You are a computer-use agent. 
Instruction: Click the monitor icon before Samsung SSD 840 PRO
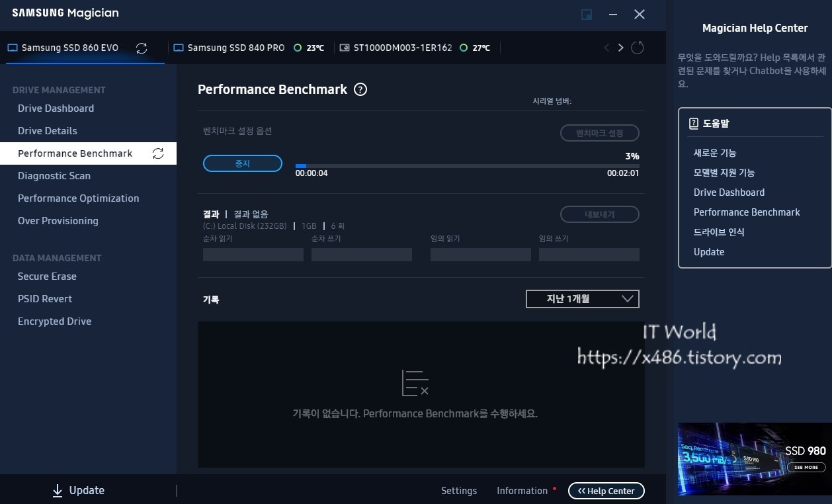pos(178,48)
